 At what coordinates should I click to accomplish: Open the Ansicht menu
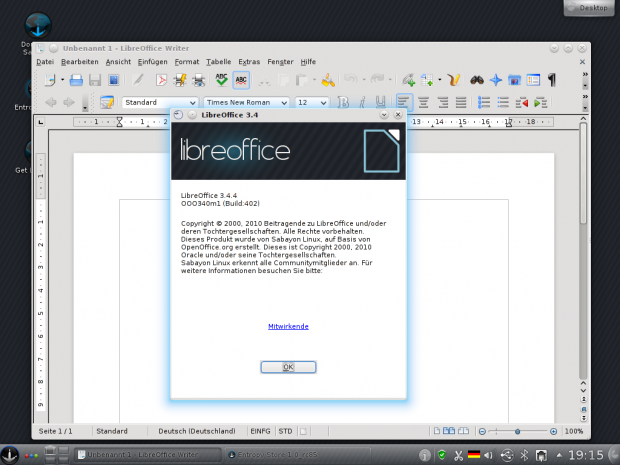(x=118, y=62)
